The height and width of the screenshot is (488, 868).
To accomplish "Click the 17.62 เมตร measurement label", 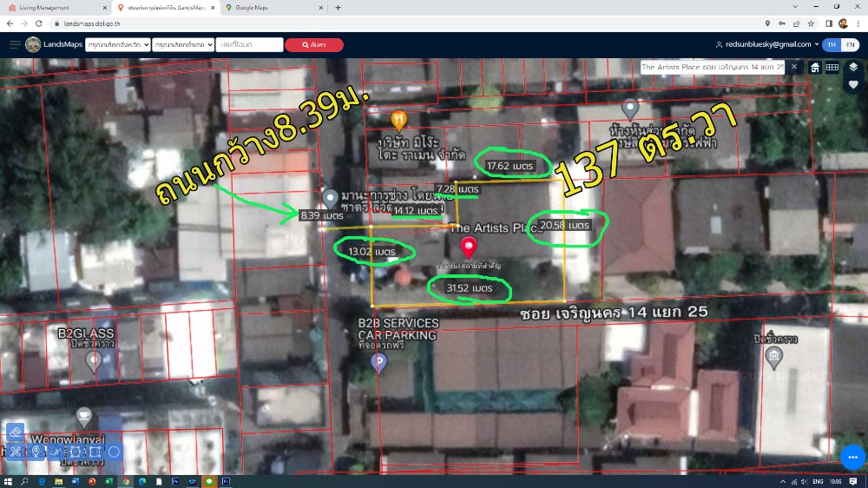I will tap(510, 166).
